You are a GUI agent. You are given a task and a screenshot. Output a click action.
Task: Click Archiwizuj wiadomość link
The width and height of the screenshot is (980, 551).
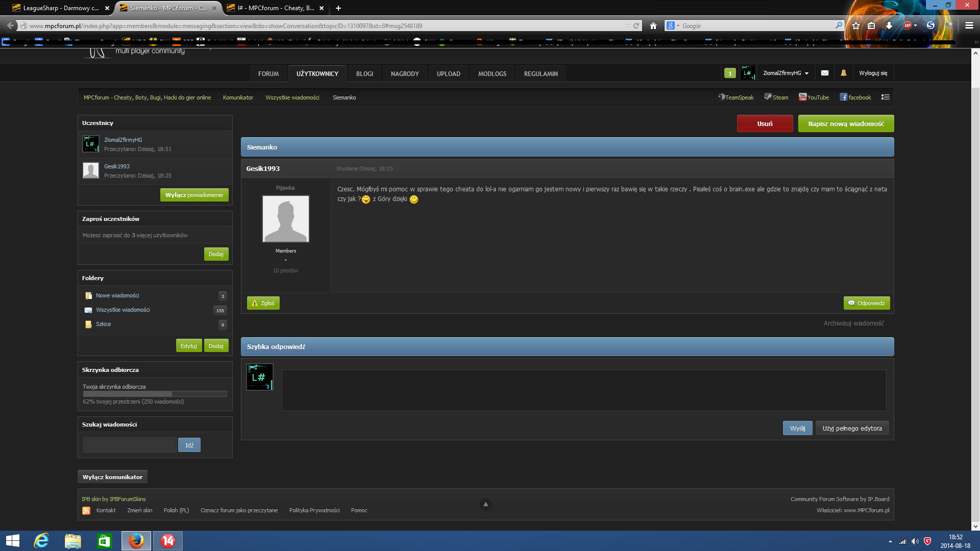coord(853,323)
